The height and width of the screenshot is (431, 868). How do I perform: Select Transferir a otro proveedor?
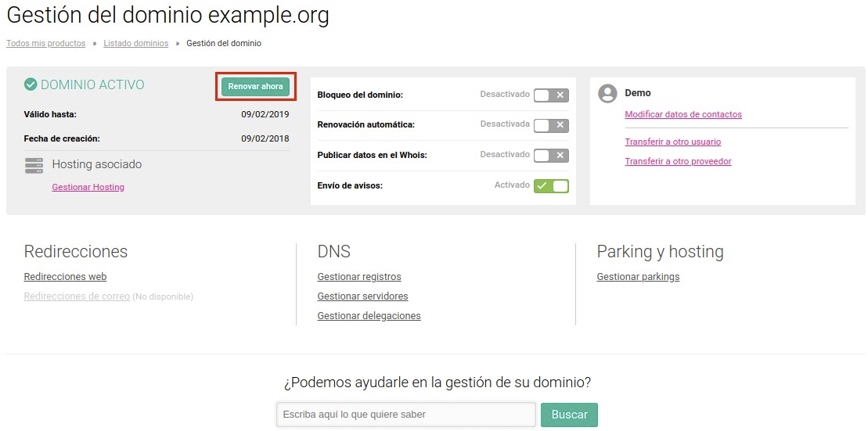[678, 162]
